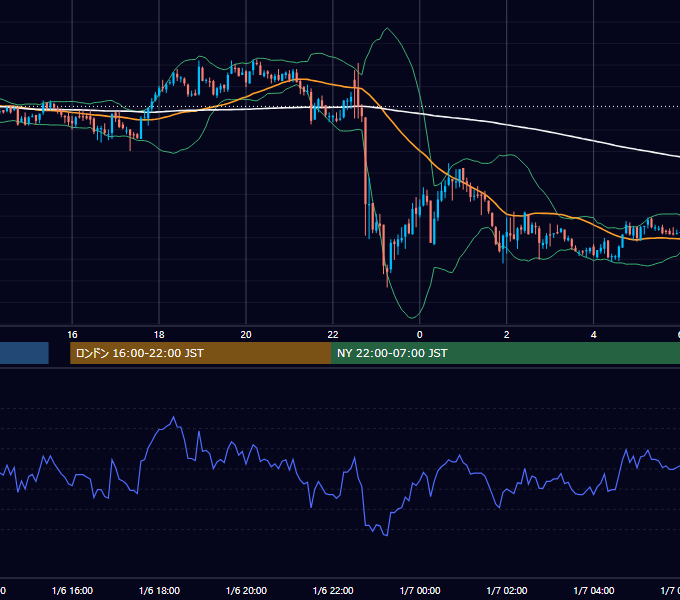Click the '20' hour label on price chart axis
The image size is (680, 600).
(246, 335)
